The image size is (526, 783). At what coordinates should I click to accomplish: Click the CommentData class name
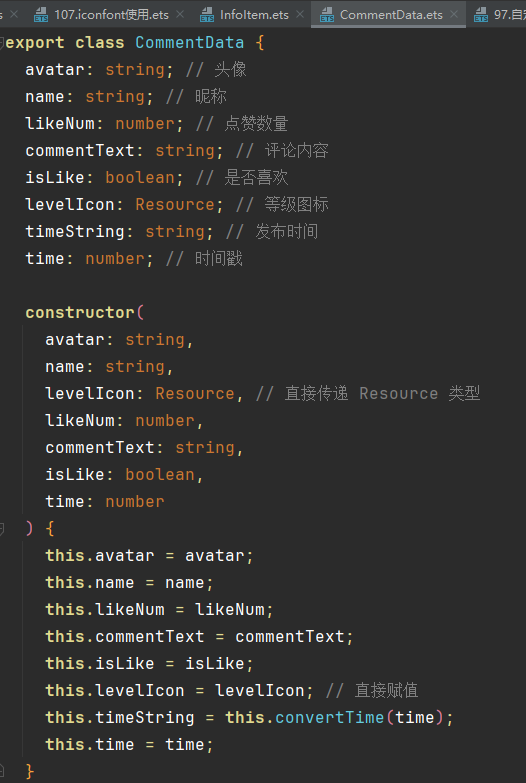click(x=189, y=43)
